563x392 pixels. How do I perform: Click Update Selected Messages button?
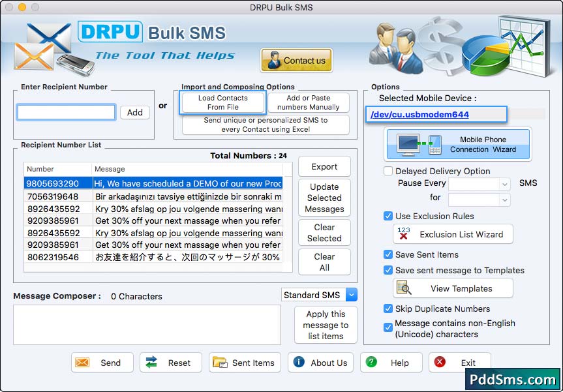[324, 198]
